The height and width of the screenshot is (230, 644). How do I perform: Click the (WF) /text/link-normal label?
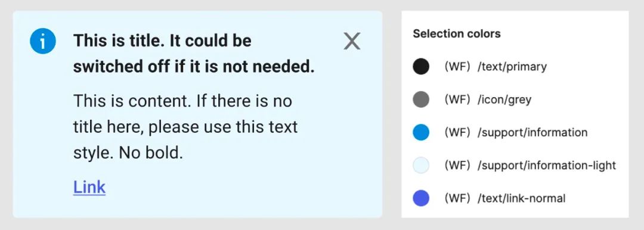click(x=505, y=198)
